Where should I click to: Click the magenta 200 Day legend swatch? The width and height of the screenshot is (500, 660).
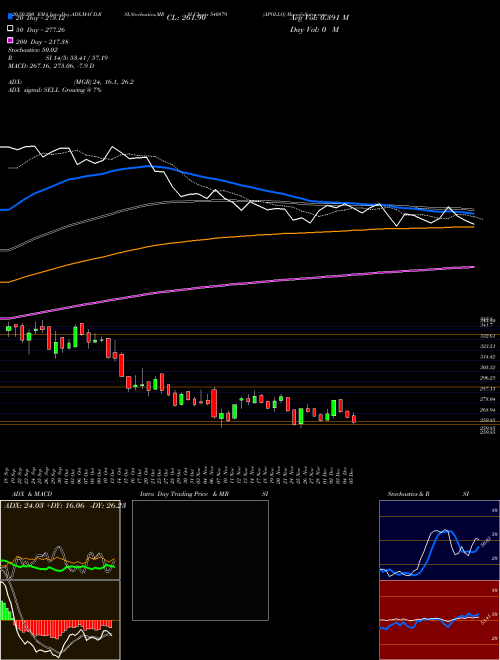[x=11, y=40]
